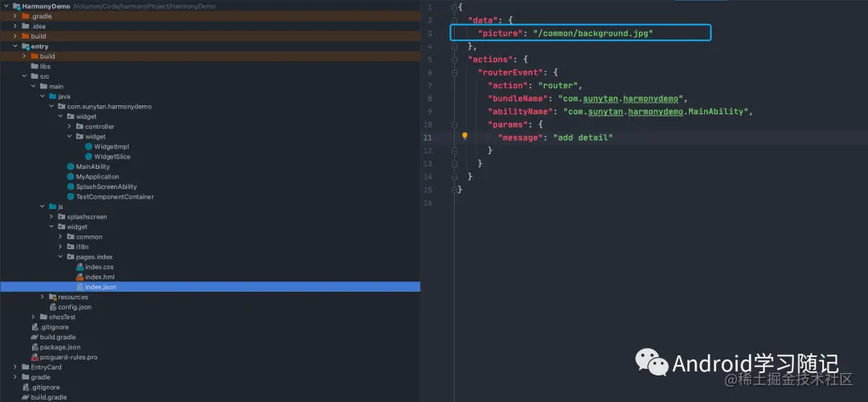Click the "bundleName" key in the editor
868x402 pixels.
[518, 99]
